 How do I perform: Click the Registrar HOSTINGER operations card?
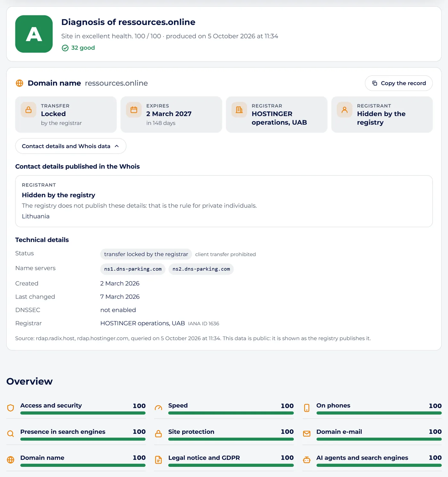point(276,115)
